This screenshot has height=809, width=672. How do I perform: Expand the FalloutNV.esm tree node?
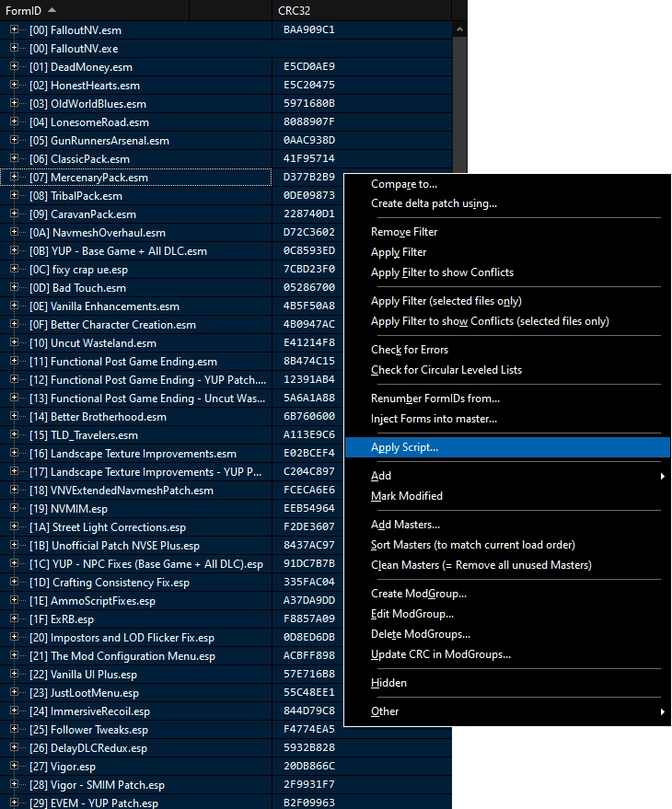click(14, 29)
